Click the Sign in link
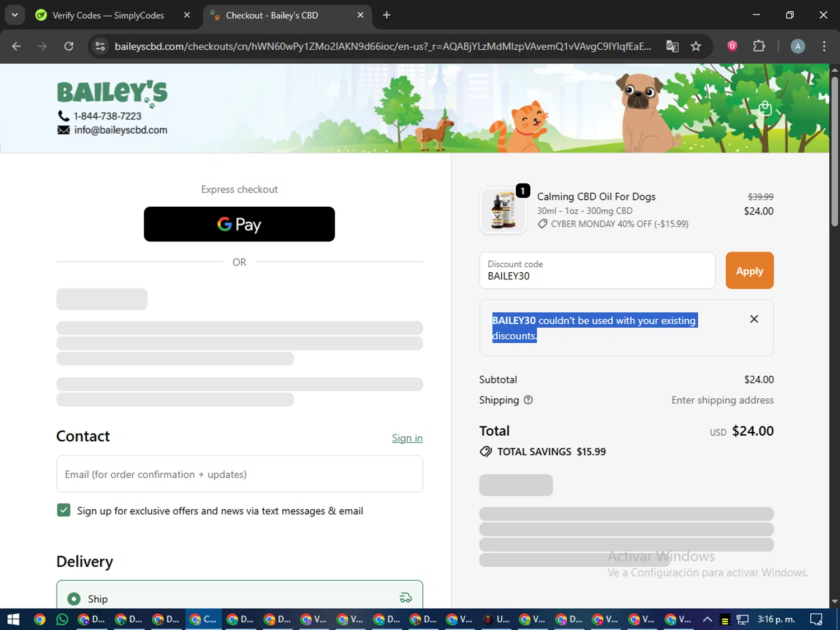 407,438
